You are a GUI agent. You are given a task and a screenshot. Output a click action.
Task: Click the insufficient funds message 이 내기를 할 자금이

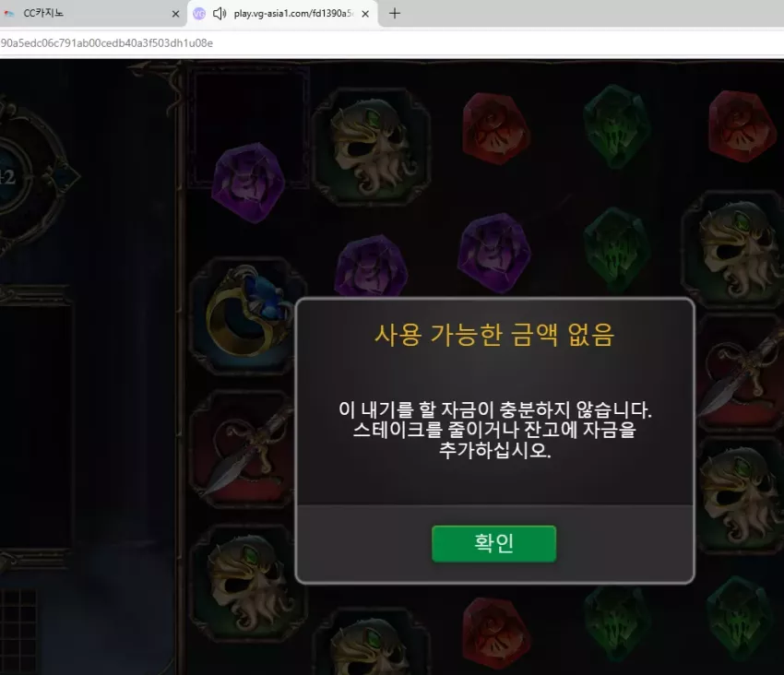494,430
